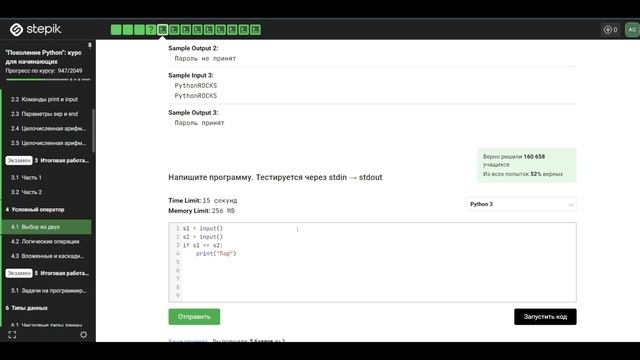Open step 3 theory square

pos(139,30)
